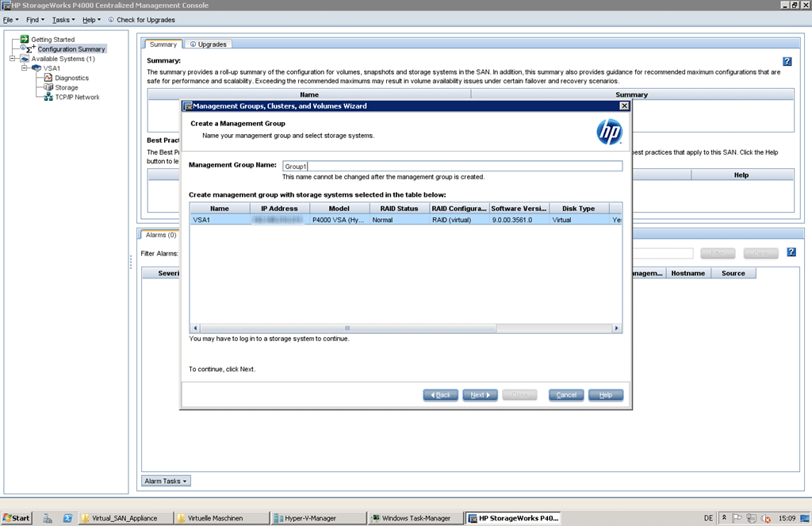Click the network tray icon
This screenshot has height=526, width=812.
pos(752,518)
